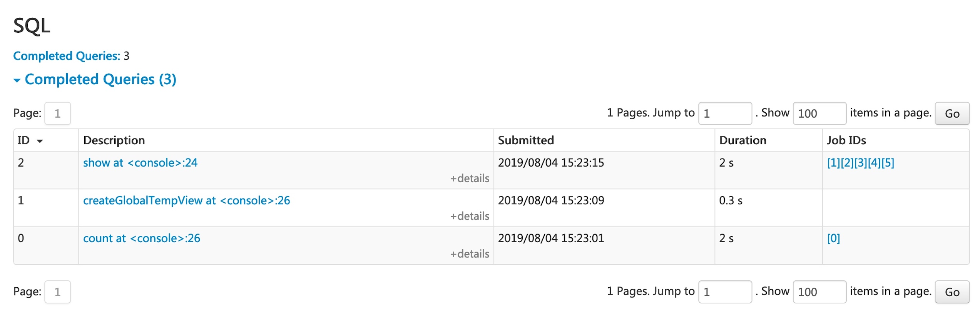Open query count at console:26
This screenshot has width=980, height=310.
point(142,238)
